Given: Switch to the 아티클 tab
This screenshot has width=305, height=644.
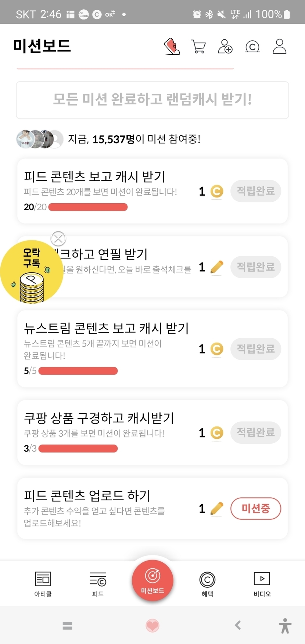Looking at the screenshot, I should [x=43, y=583].
